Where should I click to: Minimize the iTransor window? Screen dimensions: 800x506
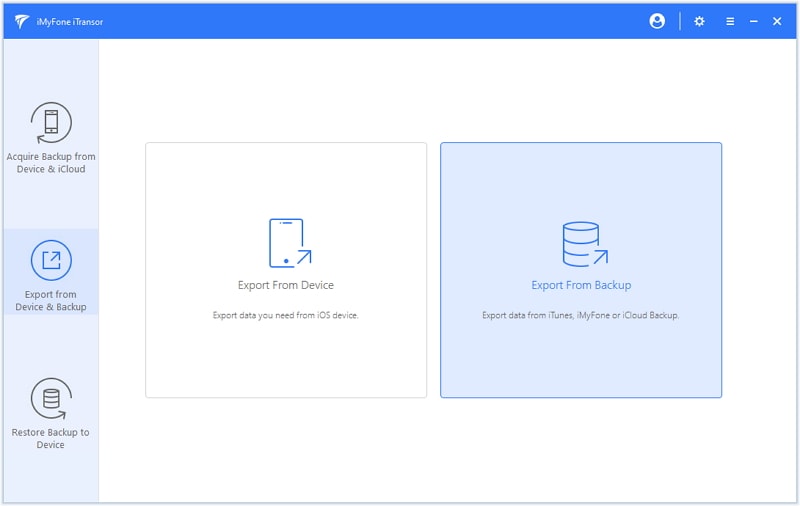[x=754, y=21]
